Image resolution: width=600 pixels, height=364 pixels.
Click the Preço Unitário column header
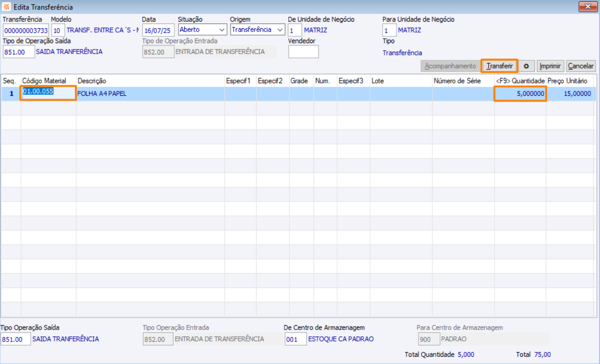click(x=569, y=81)
